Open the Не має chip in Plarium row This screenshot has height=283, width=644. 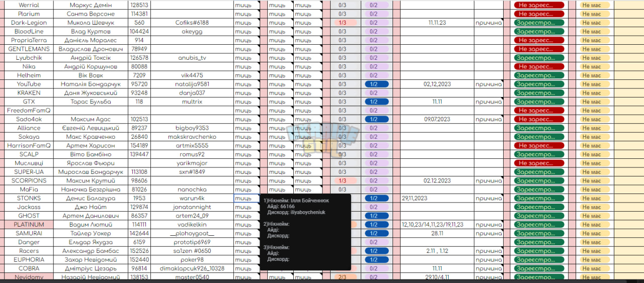(x=594, y=14)
